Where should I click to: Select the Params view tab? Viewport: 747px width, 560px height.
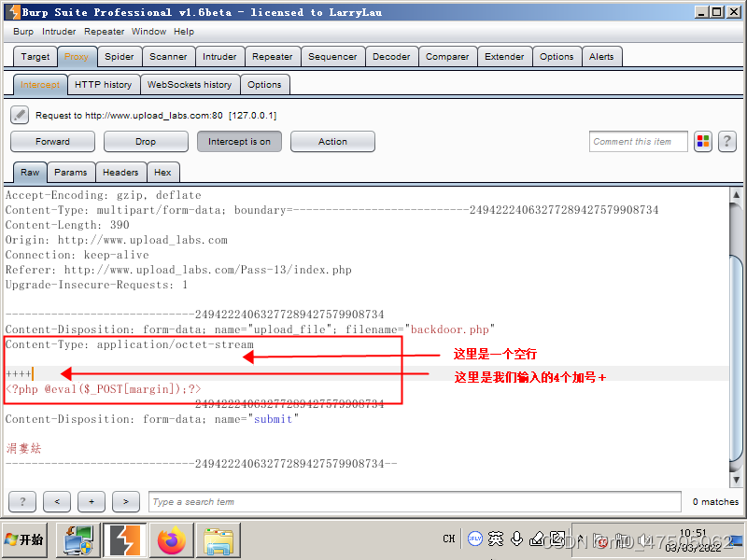point(71,173)
